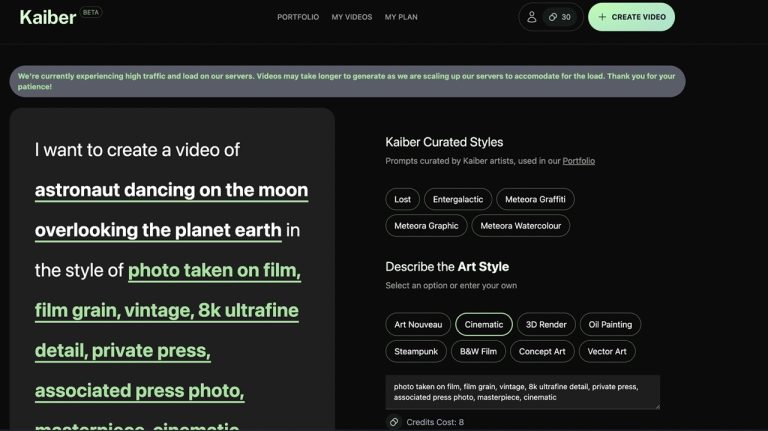Click the art style description text box
768x431 pixels.
523,392
